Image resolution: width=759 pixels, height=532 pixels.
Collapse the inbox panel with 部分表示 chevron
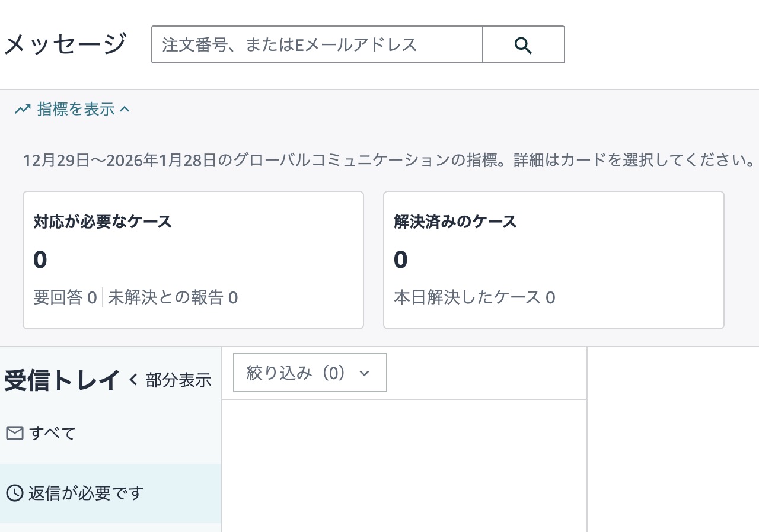tap(135, 379)
